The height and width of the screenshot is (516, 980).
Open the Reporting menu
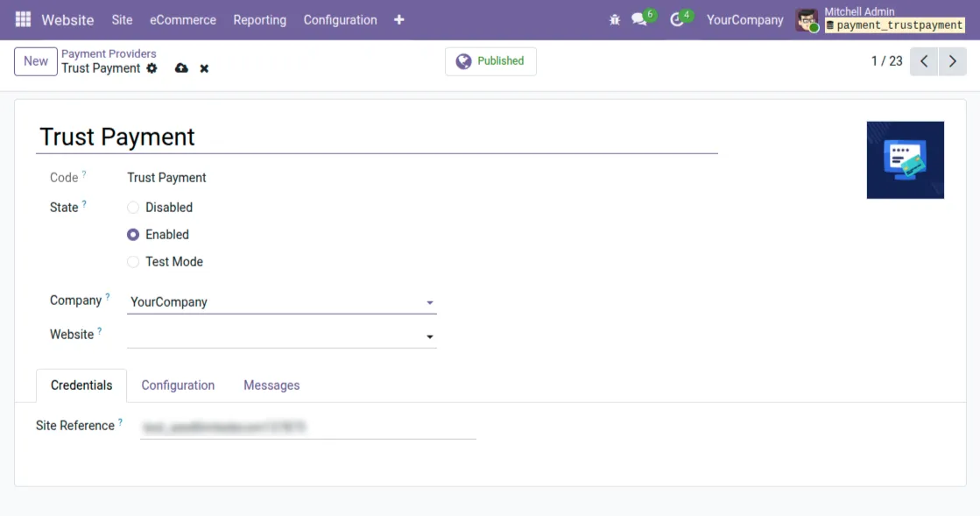click(x=259, y=20)
